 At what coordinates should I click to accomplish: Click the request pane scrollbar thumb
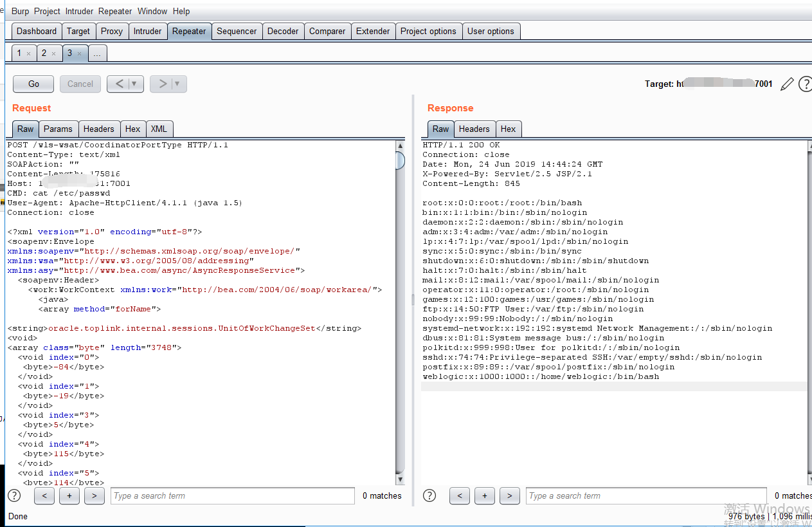(400, 160)
